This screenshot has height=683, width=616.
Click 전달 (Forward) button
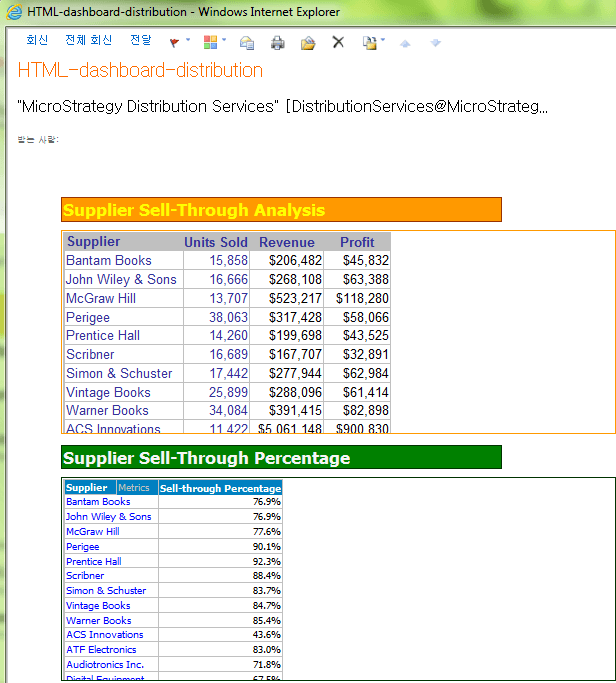point(141,40)
